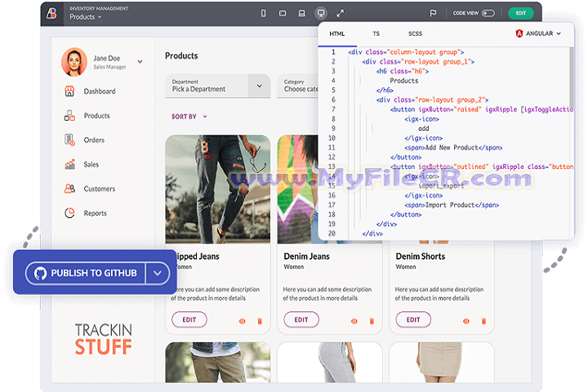Select the desktop monitor preview icon

click(x=321, y=14)
